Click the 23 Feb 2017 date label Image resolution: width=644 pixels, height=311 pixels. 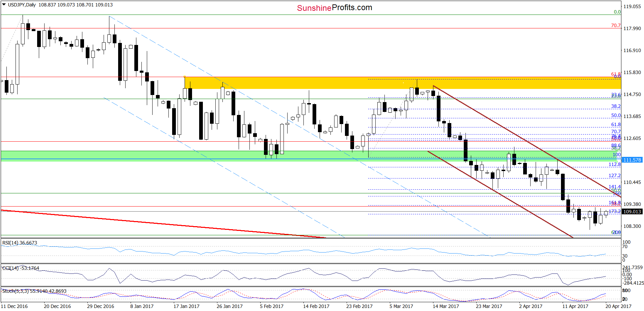(x=359, y=306)
